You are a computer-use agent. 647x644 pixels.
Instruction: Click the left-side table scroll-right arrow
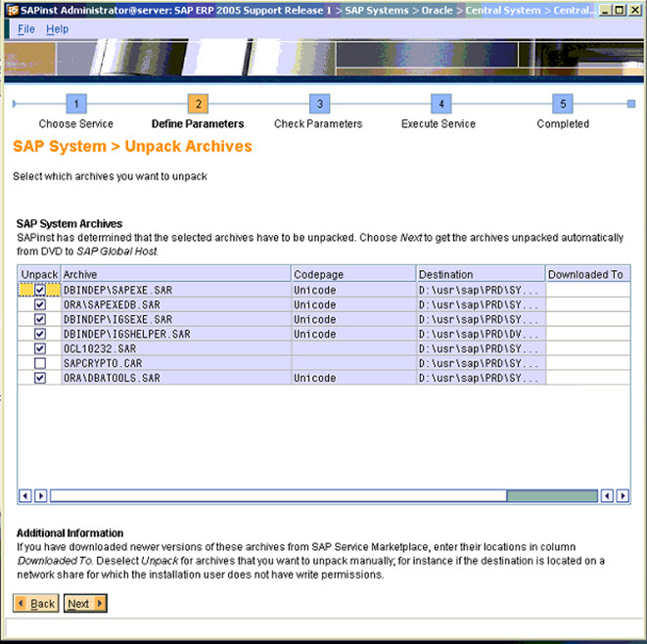tap(41, 495)
